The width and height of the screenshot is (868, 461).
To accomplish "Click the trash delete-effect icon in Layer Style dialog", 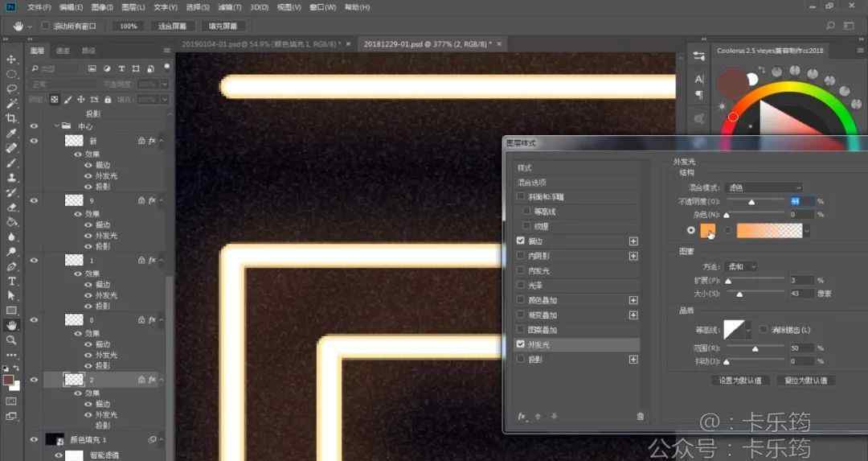I will (641, 416).
